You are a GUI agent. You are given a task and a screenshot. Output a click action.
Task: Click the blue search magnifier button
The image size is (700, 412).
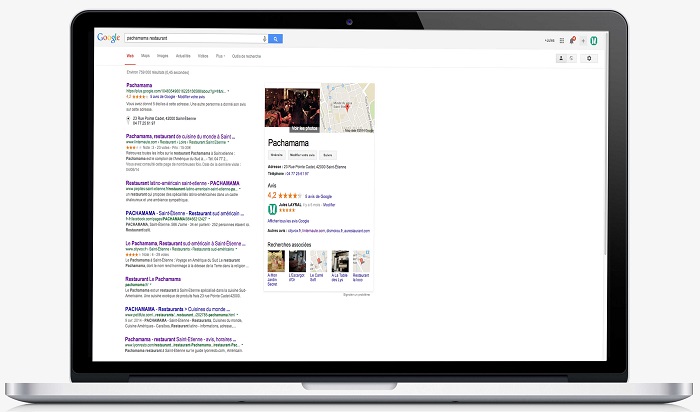tap(276, 38)
